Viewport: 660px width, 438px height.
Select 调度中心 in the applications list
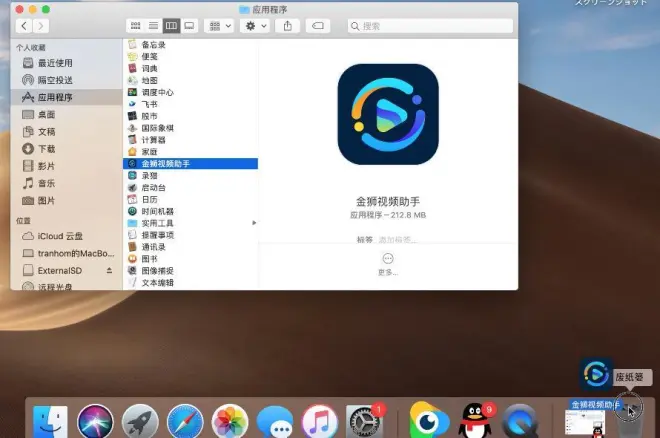coord(190,92)
